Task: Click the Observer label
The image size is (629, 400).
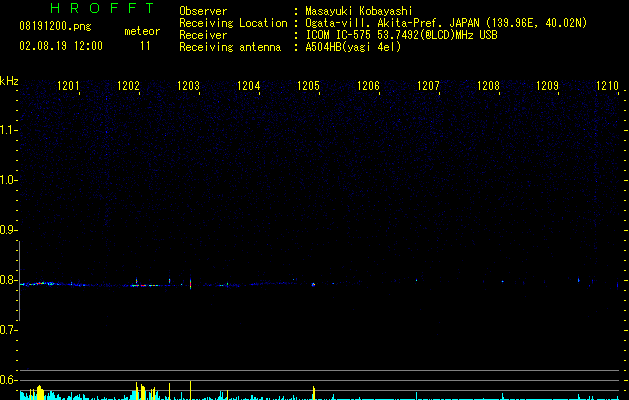Action: (x=203, y=11)
